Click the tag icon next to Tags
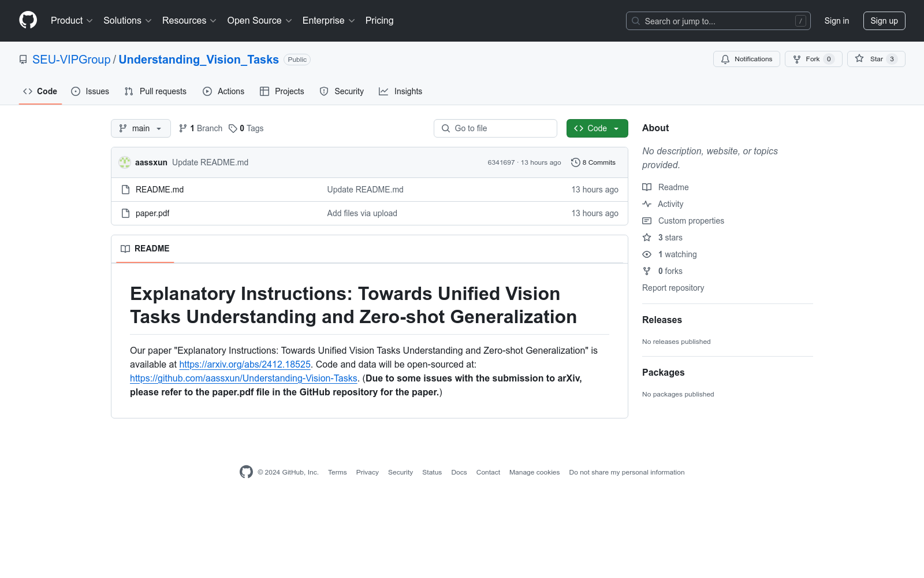924x578 pixels. click(233, 128)
